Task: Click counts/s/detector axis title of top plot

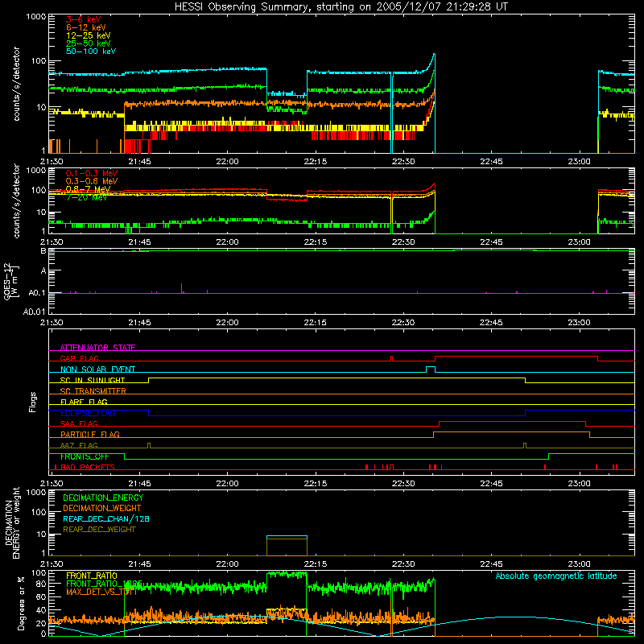Action: pyautogui.click(x=16, y=84)
